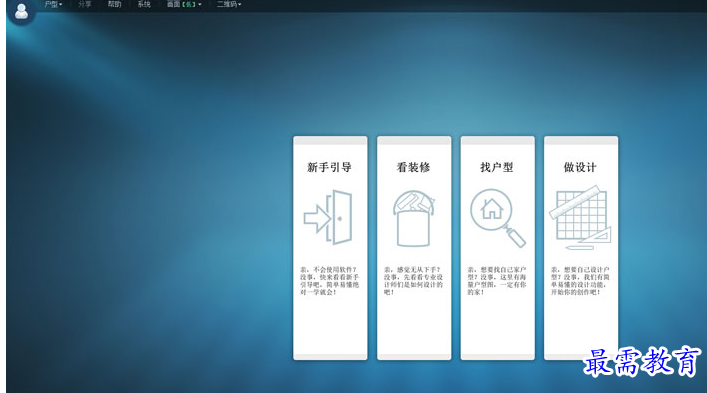Click the grid and ruler 做设计 icon
Image resolution: width=707 pixels, height=393 pixels.
(580, 218)
